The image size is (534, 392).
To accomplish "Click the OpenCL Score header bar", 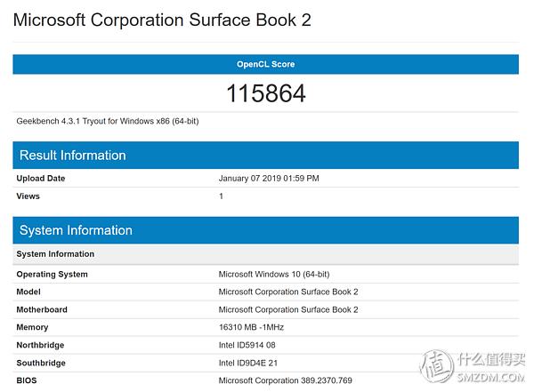I will click(265, 64).
